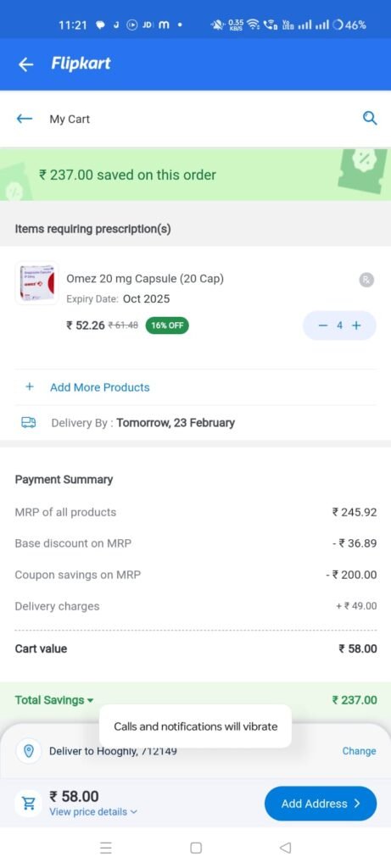The width and height of the screenshot is (391, 868).
Task: Tap the location pin icon
Action: click(x=30, y=751)
